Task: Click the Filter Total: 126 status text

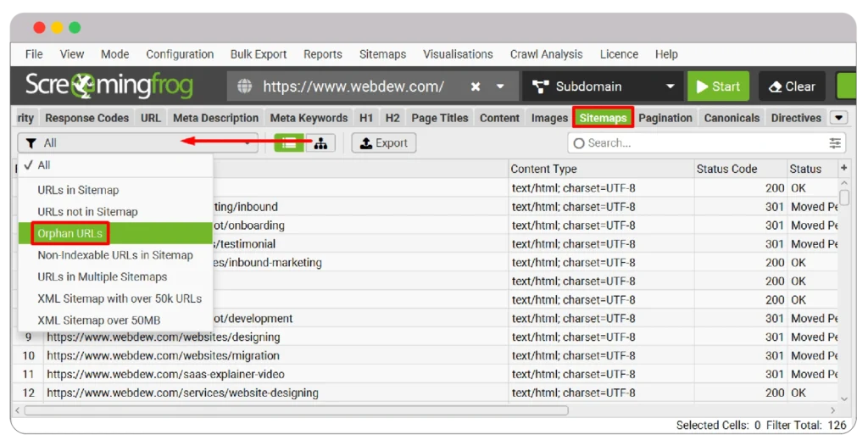Action: (807, 425)
